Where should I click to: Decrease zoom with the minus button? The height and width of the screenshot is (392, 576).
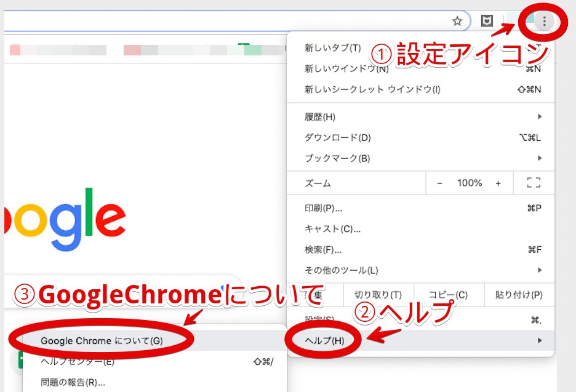coord(439,183)
